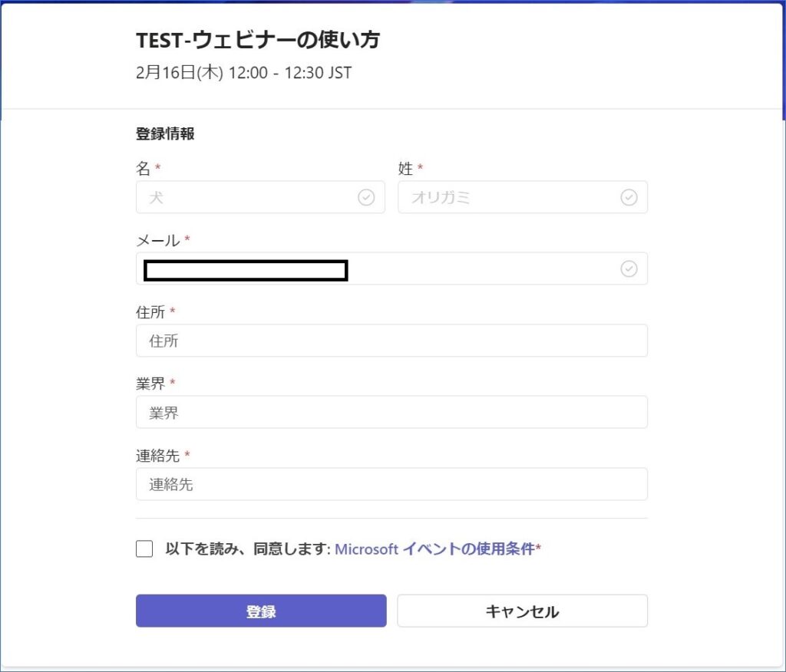Viewport: 786px width, 672px height.
Task: Click the 以下を読み、同意します label text
Action: tap(247, 548)
